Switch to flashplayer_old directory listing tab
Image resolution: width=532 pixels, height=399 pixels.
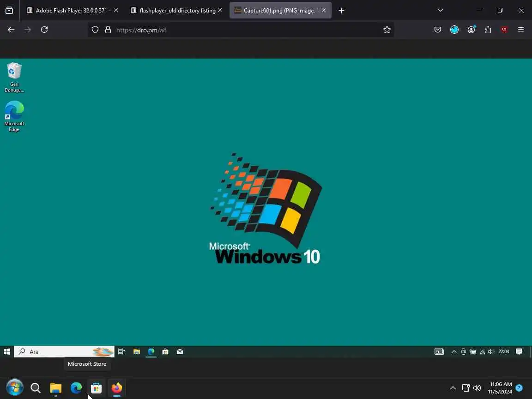[x=176, y=11]
